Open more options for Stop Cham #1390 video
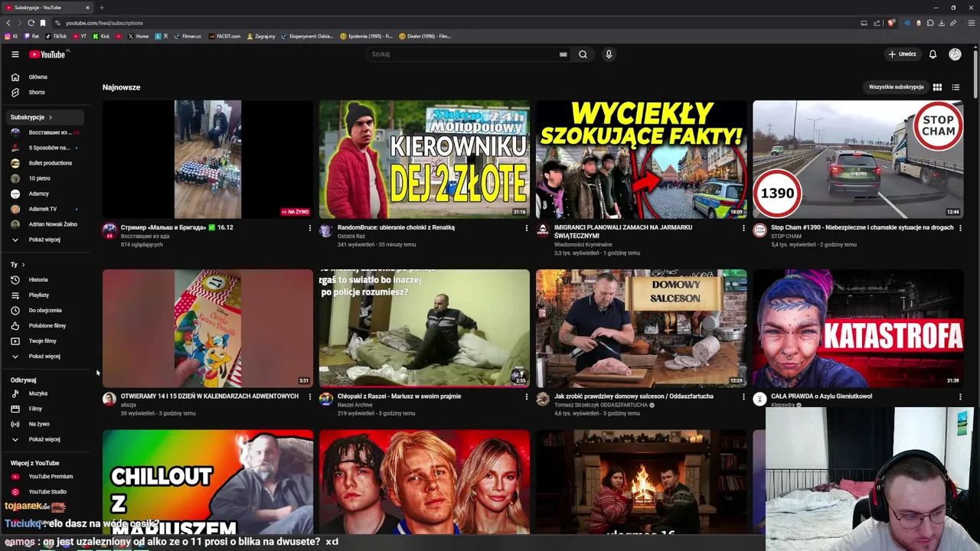This screenshot has height=551, width=980. pos(960,228)
